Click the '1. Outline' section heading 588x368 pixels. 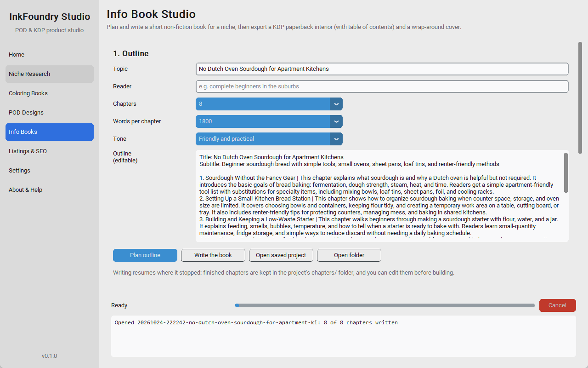click(x=131, y=53)
